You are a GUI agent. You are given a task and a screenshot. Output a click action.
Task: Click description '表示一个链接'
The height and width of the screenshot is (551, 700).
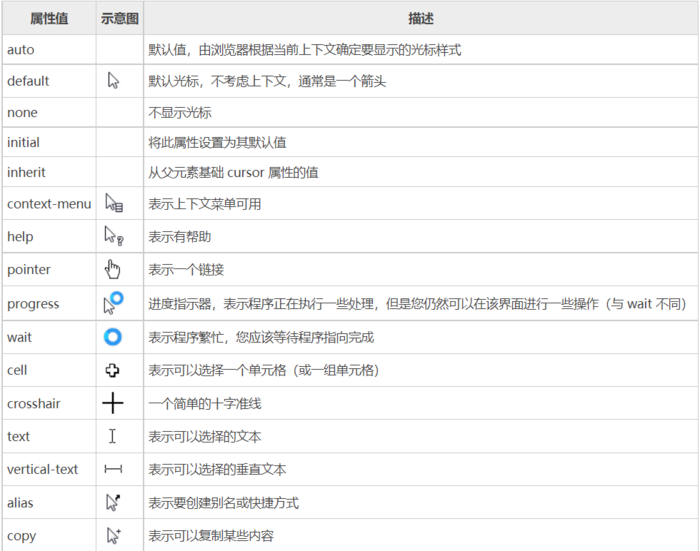click(x=186, y=270)
